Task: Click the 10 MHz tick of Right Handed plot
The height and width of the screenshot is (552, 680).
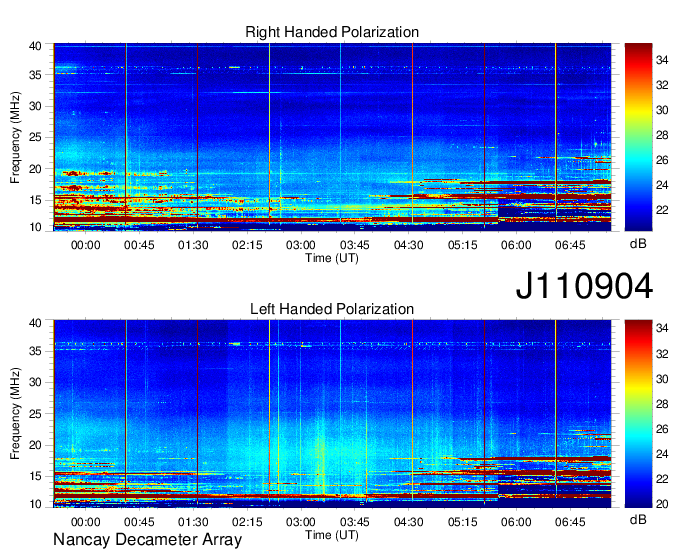Action: (x=35, y=227)
